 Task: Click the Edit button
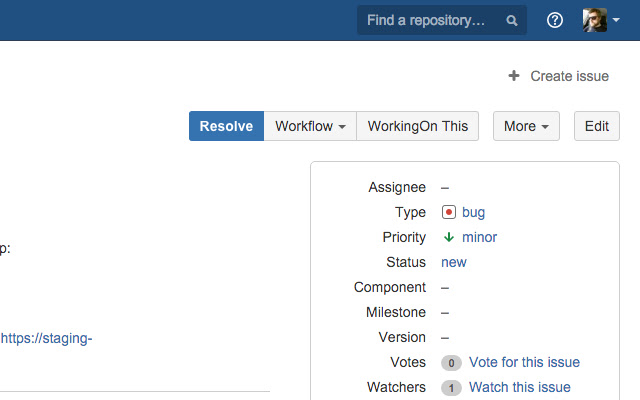click(x=597, y=126)
